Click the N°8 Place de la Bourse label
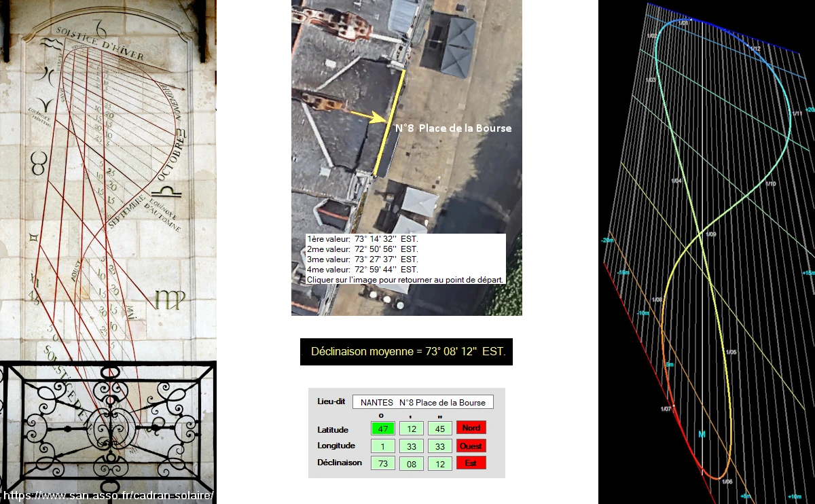The image size is (815, 504). click(453, 128)
